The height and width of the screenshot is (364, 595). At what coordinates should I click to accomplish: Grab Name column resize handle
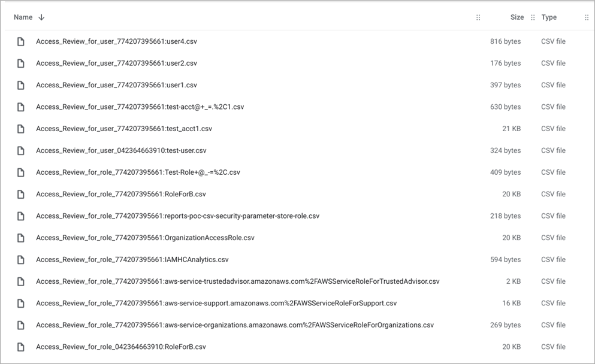[478, 17]
